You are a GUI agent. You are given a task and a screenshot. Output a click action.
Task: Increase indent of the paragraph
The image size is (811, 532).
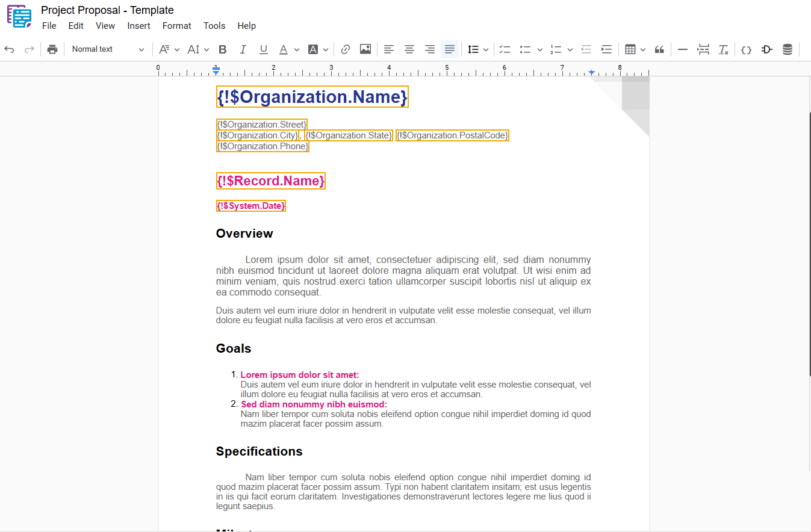(x=607, y=49)
